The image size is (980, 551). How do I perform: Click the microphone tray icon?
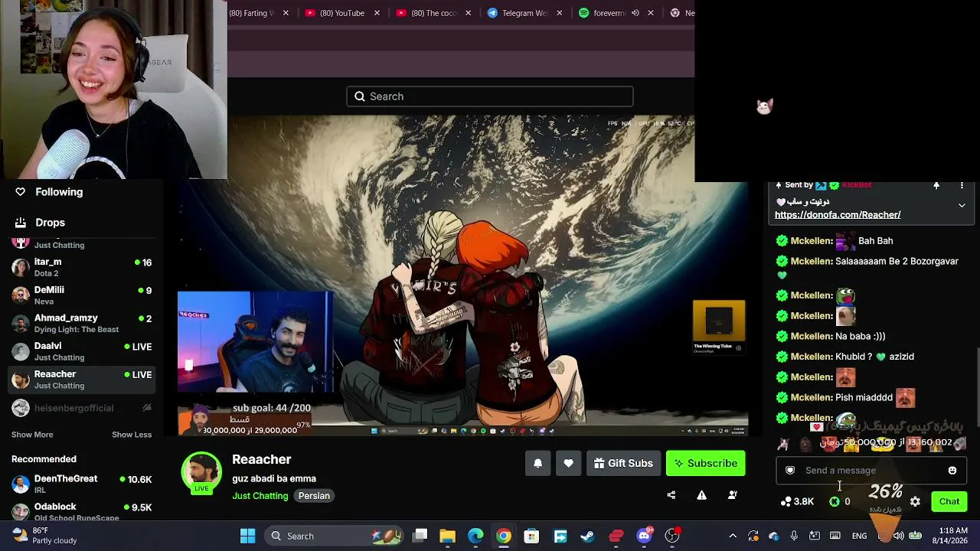click(x=794, y=536)
